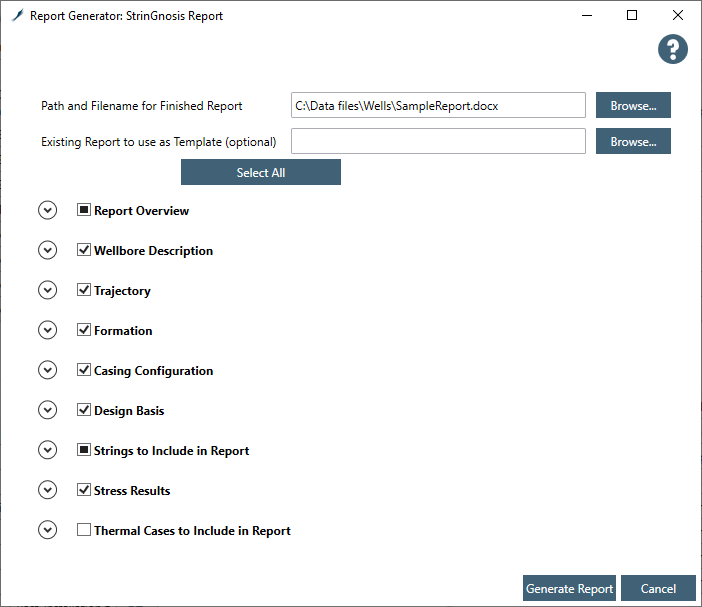Click the StrinGnosis app icon in title bar
Screen dimensions: 702x607
coord(17,16)
